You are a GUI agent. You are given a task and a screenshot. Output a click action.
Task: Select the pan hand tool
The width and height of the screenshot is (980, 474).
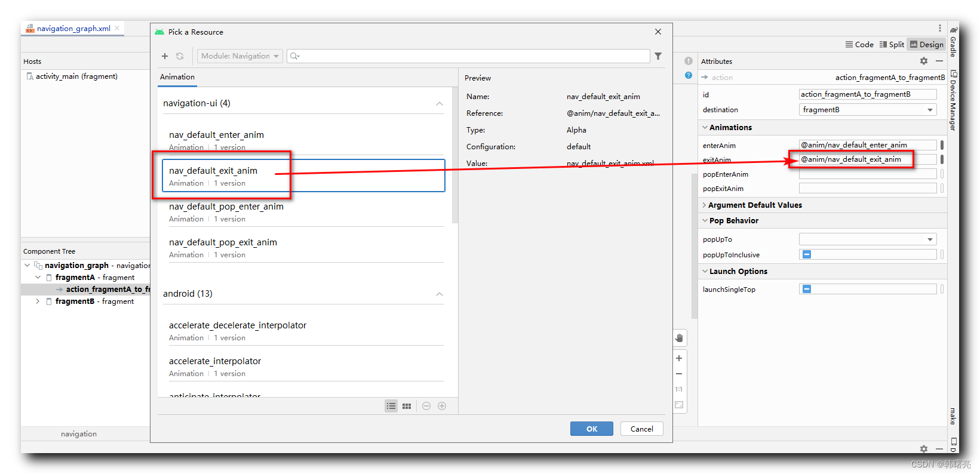pyautogui.click(x=679, y=338)
